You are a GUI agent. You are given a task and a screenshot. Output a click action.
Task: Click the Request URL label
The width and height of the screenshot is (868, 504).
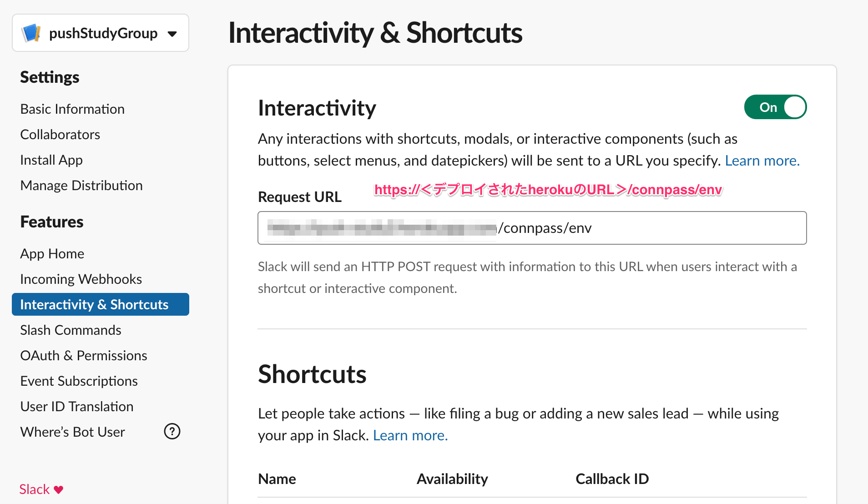click(300, 197)
